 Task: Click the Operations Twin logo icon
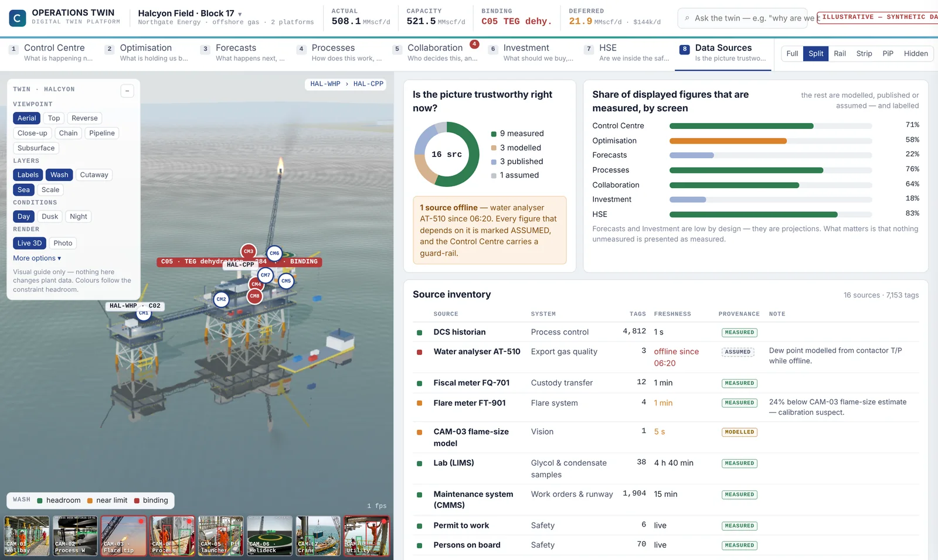pos(18,18)
